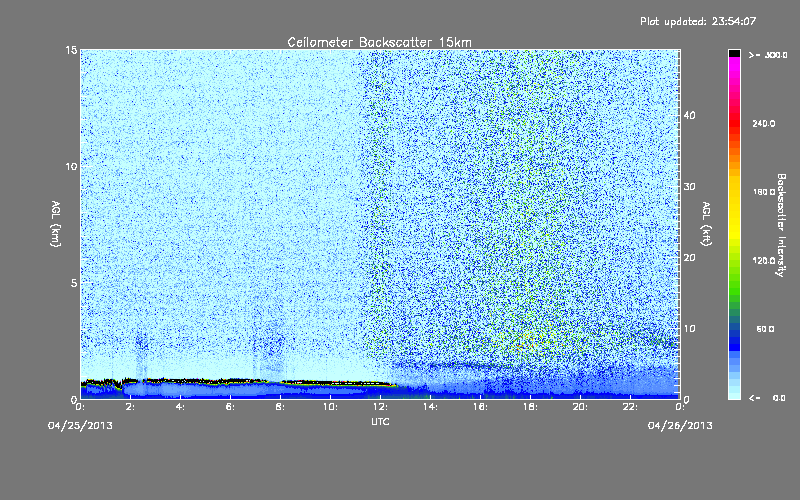The image size is (800, 500).
Task: Click the 30 kft tick label
Action: 689,186
